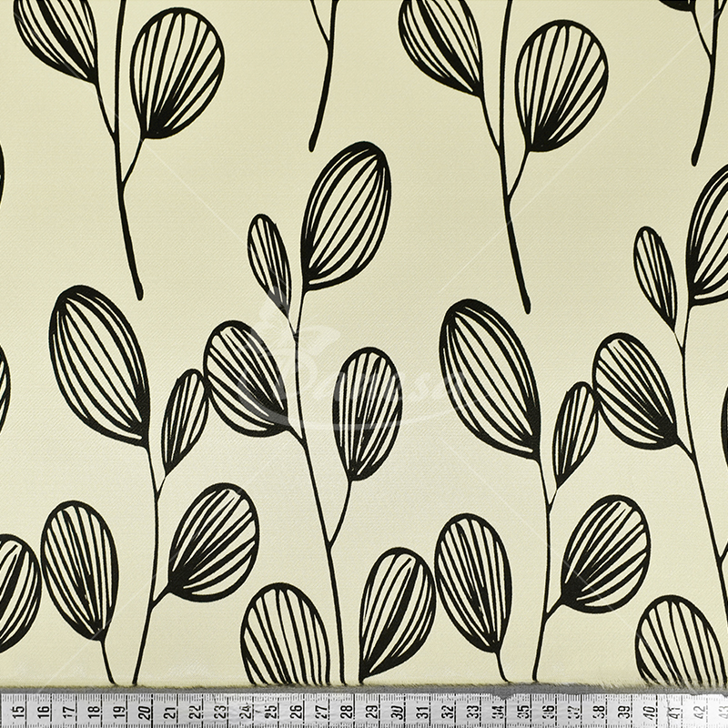Select the 28 mark on the measuring tape
Viewport: 728px width, 728px height.
click(348, 712)
